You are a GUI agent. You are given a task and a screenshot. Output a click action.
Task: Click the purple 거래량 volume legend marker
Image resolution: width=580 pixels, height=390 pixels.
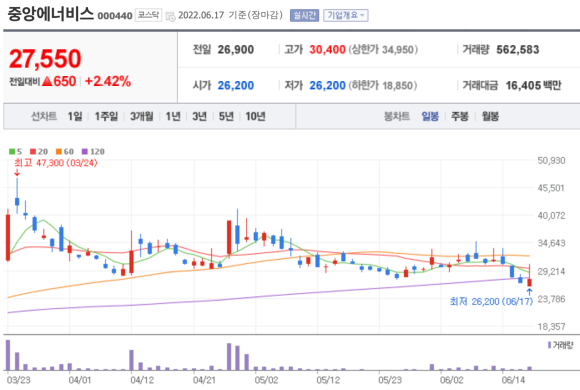[x=549, y=345]
